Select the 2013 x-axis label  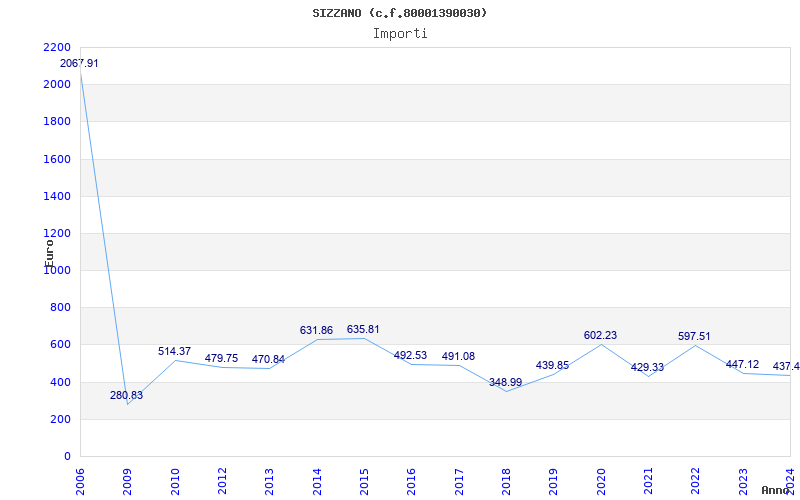pos(269,482)
